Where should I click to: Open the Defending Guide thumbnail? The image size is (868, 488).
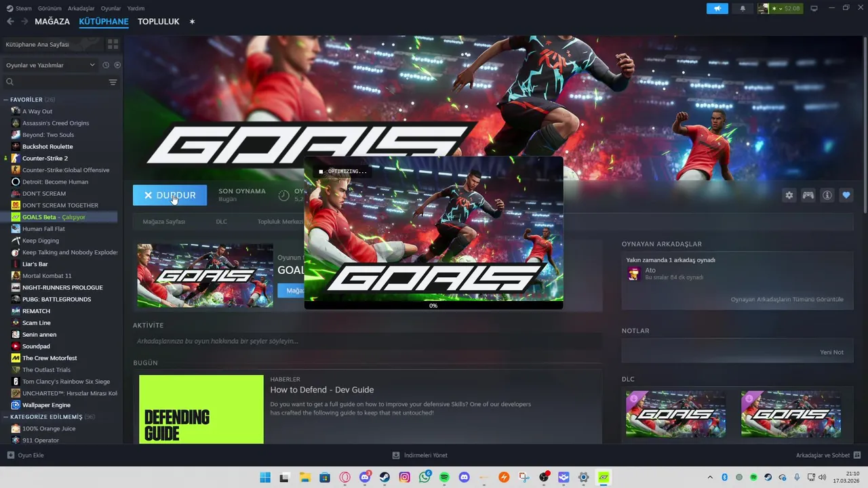(201, 409)
